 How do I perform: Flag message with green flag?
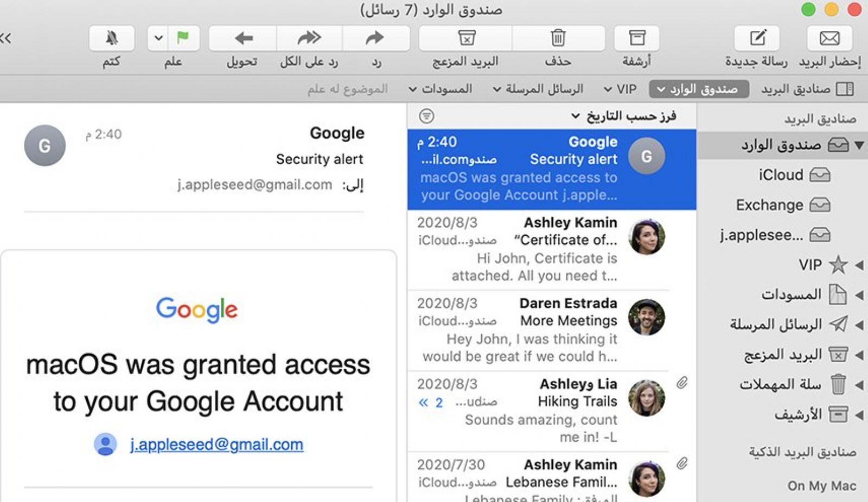tap(183, 38)
